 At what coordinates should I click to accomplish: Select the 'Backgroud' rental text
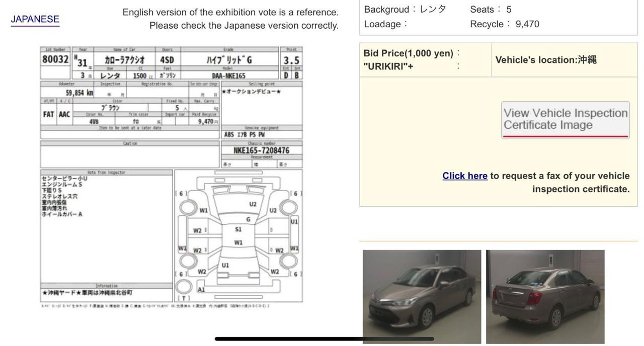405,9
